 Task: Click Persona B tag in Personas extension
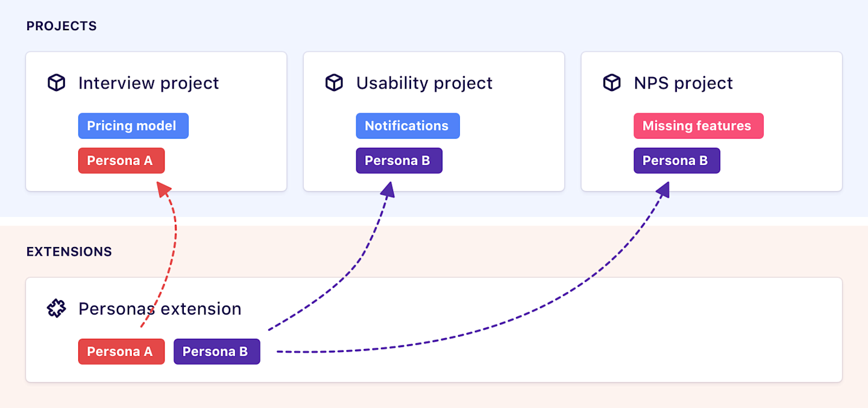point(216,352)
